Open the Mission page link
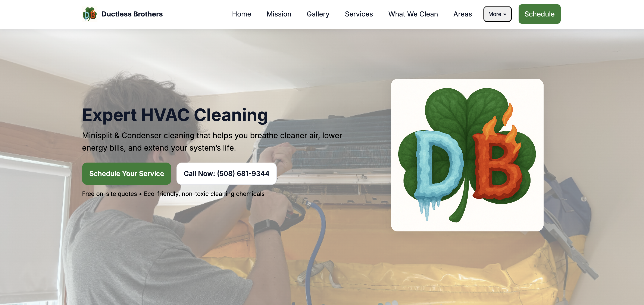This screenshot has width=644, height=305. (279, 14)
